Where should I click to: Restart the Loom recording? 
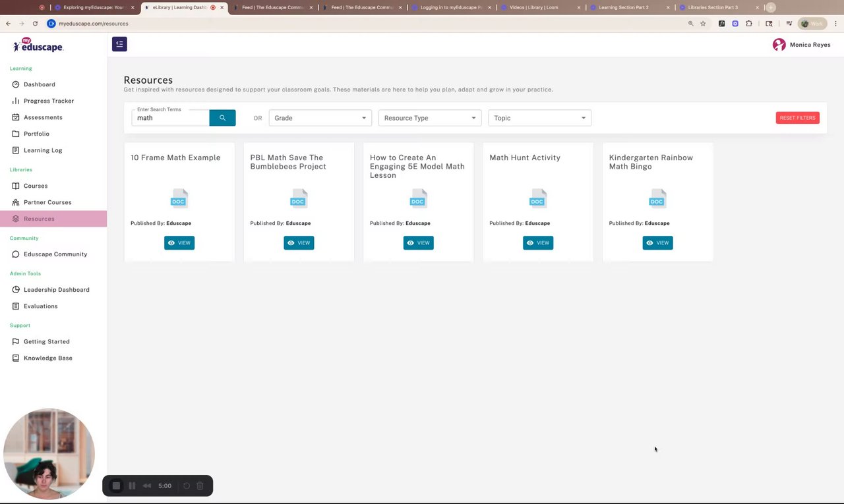tap(187, 486)
